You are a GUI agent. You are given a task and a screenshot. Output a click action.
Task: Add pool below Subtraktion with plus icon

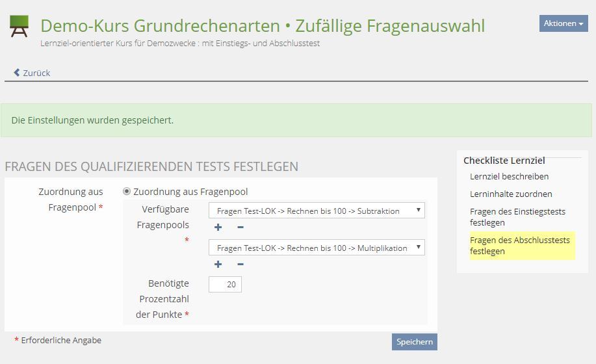pyautogui.click(x=218, y=227)
